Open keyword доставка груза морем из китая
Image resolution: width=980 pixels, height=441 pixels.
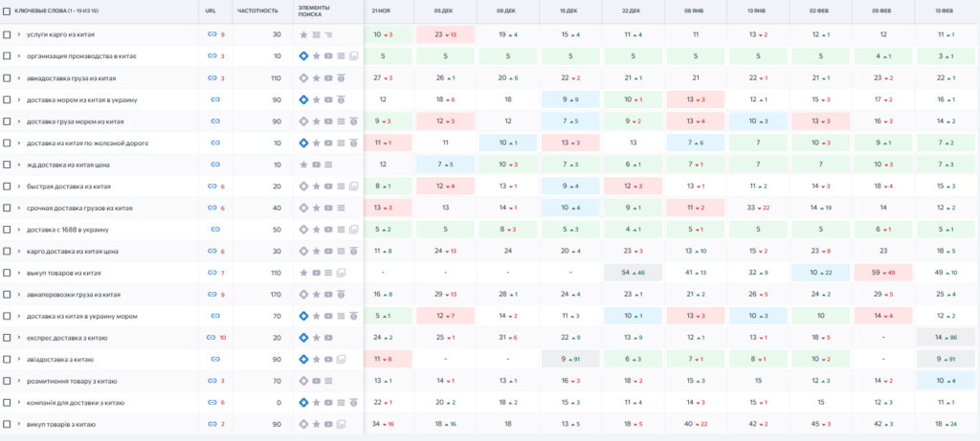coord(75,121)
